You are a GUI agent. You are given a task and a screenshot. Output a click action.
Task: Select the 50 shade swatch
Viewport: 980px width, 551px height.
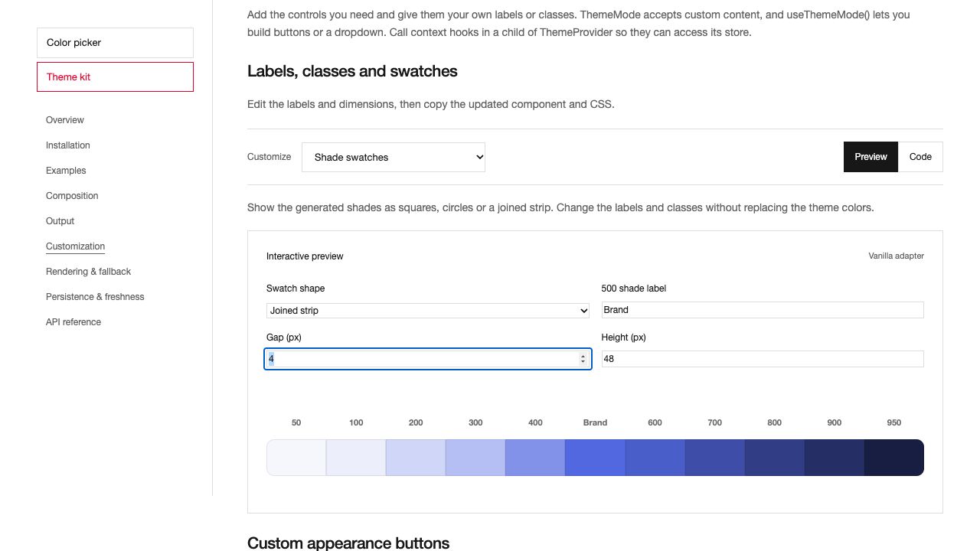296,458
